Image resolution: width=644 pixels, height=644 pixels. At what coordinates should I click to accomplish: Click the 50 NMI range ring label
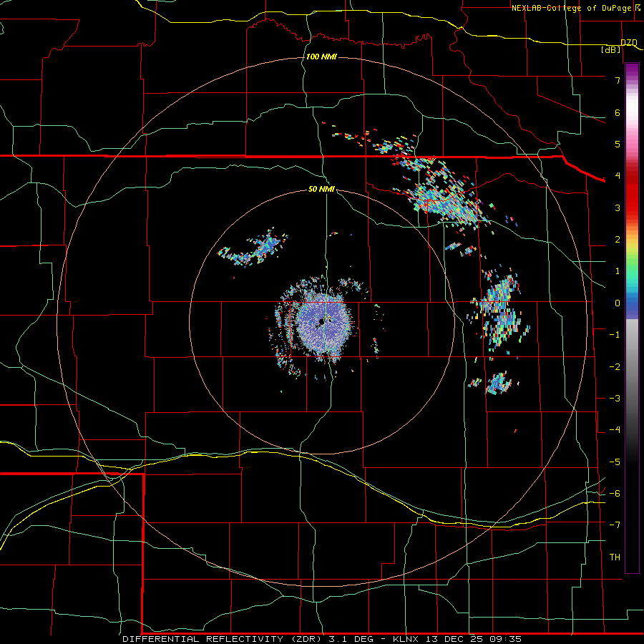[321, 189]
